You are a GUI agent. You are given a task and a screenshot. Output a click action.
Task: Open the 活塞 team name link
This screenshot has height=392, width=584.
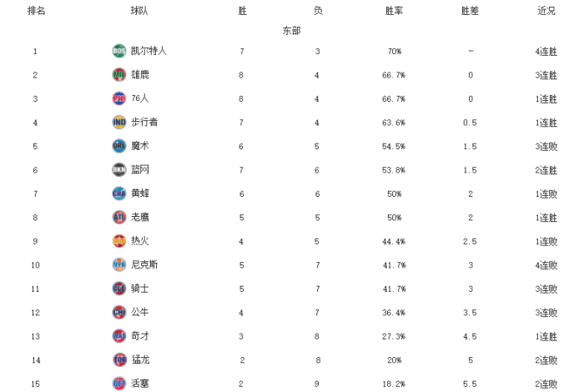(140, 384)
